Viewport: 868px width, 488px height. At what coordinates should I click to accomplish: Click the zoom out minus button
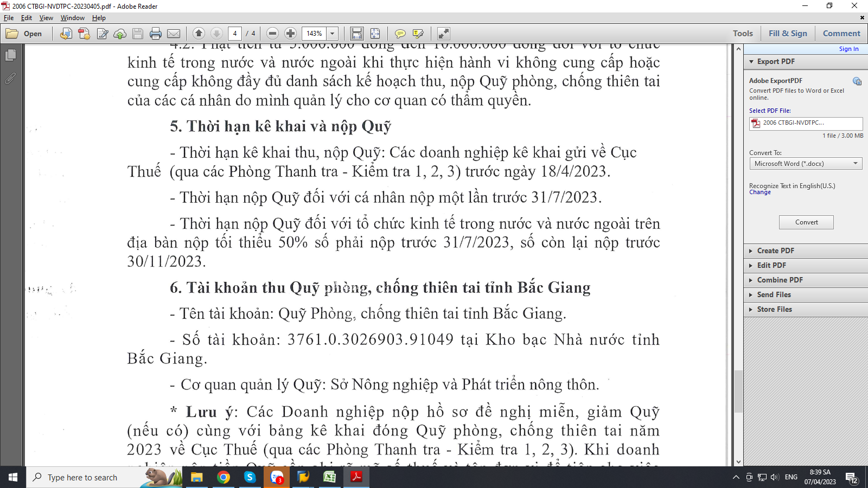pyautogui.click(x=273, y=34)
